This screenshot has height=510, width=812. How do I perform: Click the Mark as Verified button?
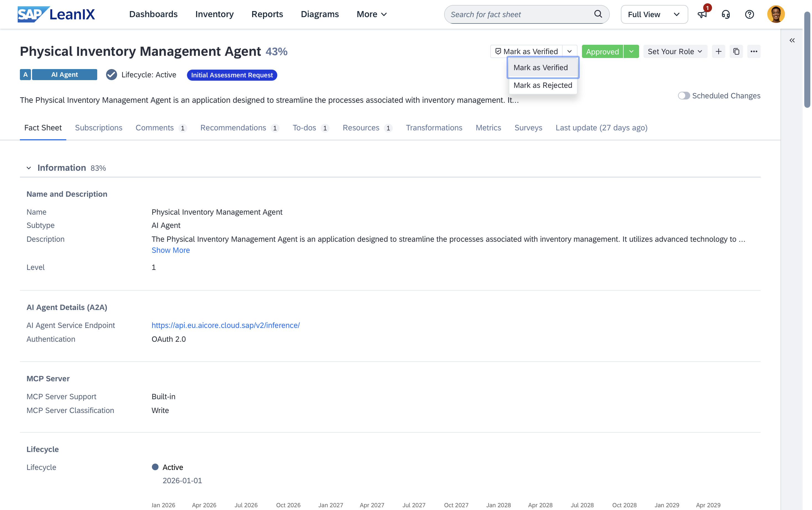(x=526, y=51)
